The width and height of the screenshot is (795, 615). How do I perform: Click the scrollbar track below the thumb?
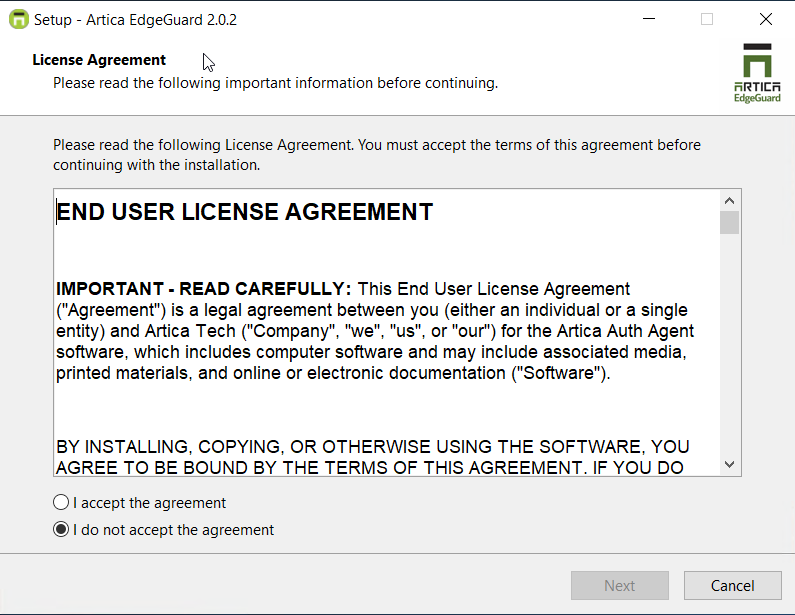(x=730, y=345)
